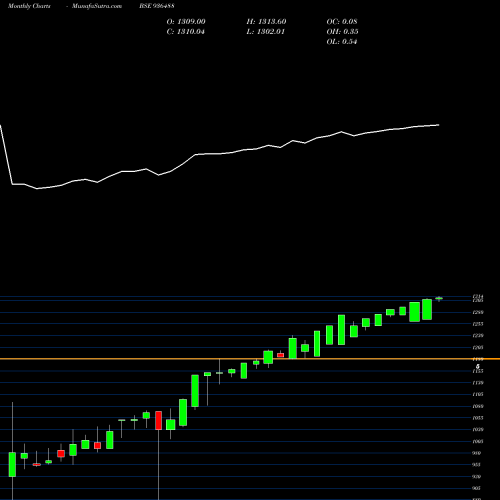Screen dimensions: 500x500
Task: Click the topmost price axis label 1314
Action: pyautogui.click(x=478, y=297)
